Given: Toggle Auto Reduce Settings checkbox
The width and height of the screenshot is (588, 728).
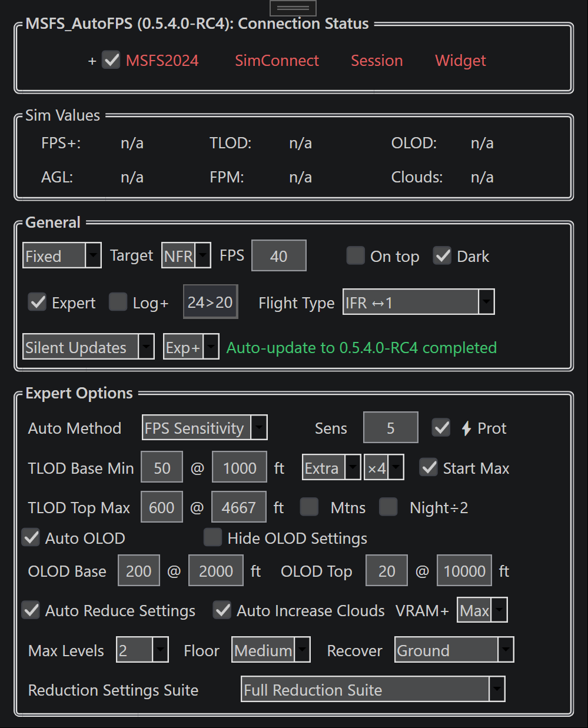Looking at the screenshot, I should click(31, 610).
